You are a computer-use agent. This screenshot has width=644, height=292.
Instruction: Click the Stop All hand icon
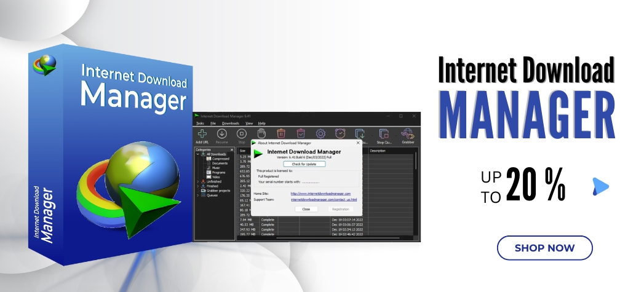pyautogui.click(x=261, y=133)
